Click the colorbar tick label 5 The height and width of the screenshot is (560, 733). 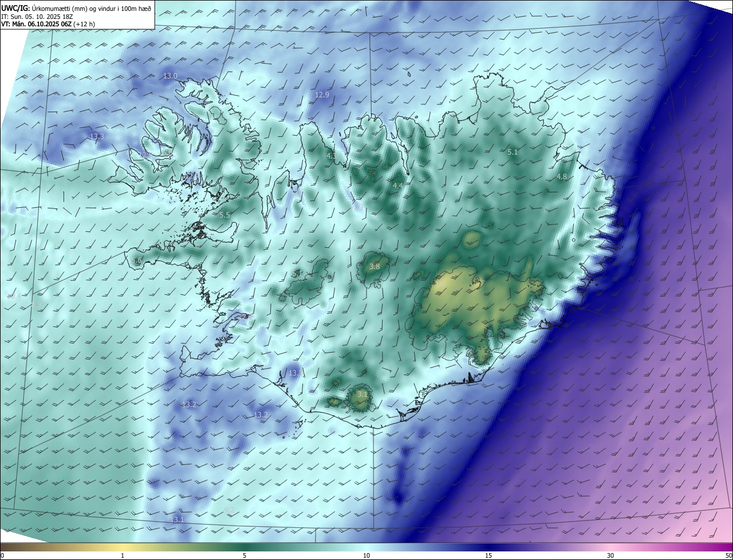[245, 555]
